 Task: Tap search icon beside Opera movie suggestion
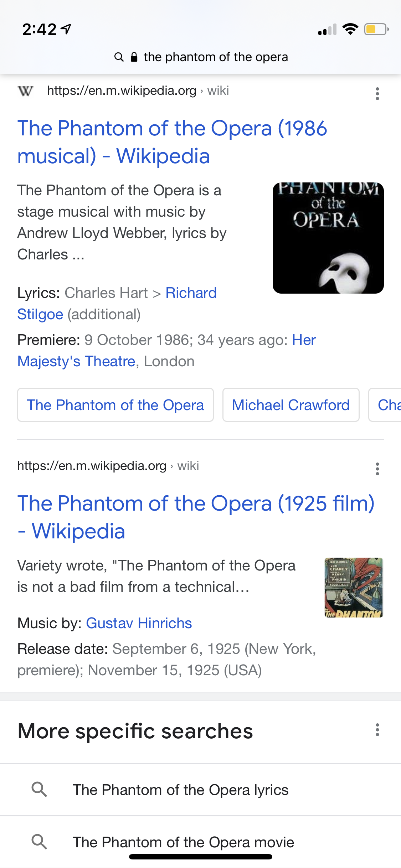39,842
